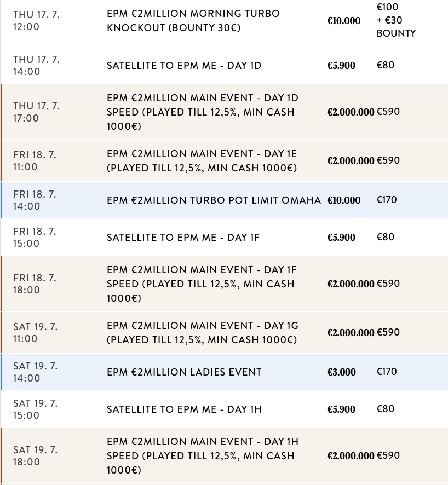
Task: Select Satellite to EPM ME Day 1H
Action: (184, 409)
